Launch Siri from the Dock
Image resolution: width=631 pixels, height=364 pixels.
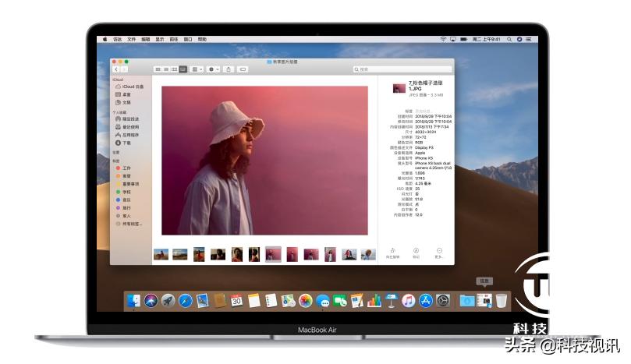click(x=151, y=300)
